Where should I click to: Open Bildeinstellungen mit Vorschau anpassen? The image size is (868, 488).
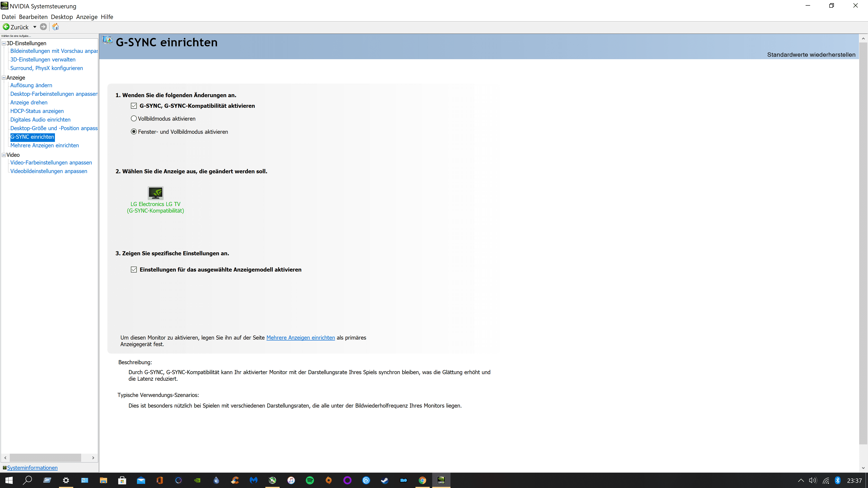(x=54, y=51)
